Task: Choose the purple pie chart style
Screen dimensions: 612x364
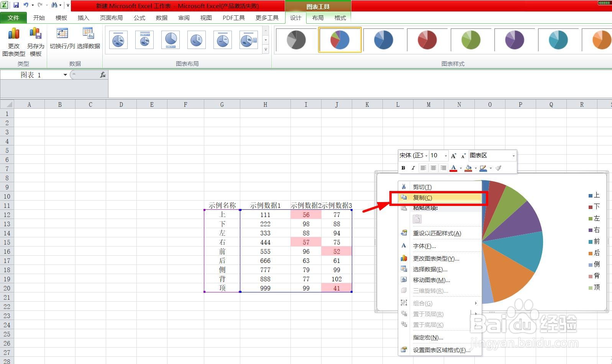Action: coord(515,40)
